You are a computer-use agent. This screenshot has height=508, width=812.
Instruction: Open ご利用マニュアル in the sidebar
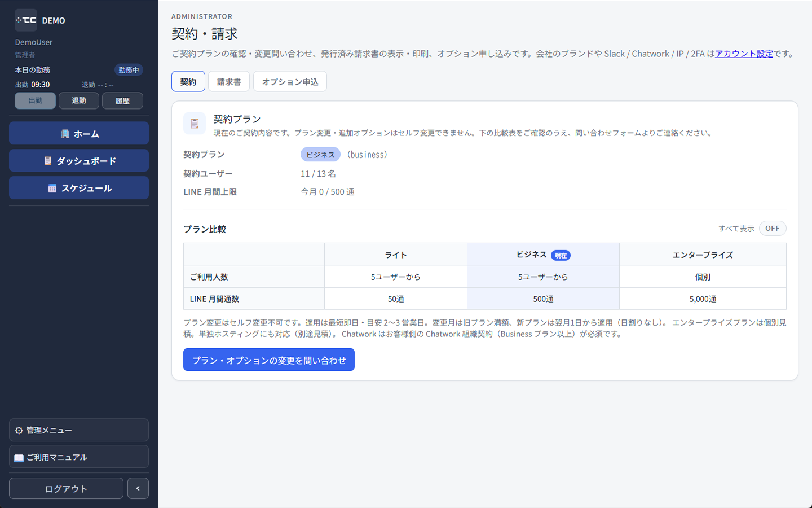79,457
